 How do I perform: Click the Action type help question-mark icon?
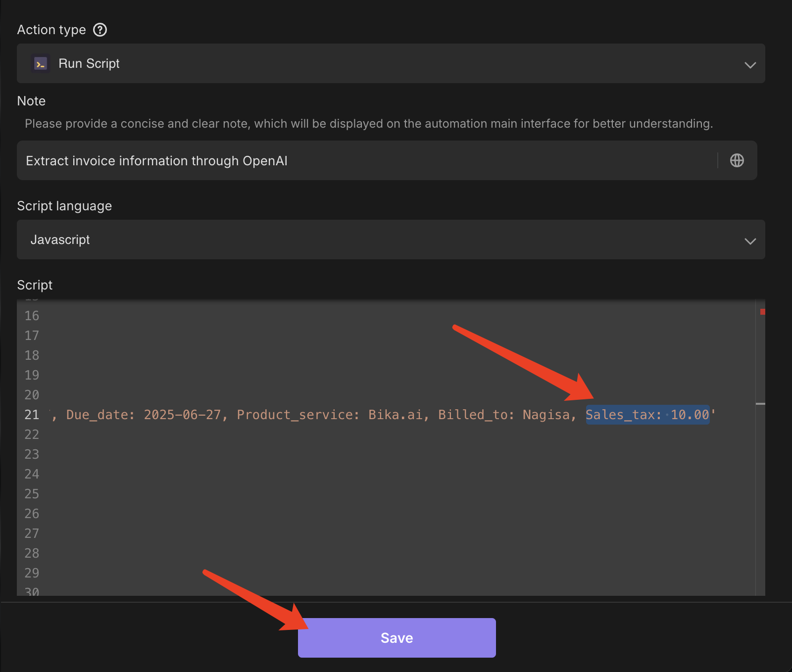pyautogui.click(x=100, y=30)
